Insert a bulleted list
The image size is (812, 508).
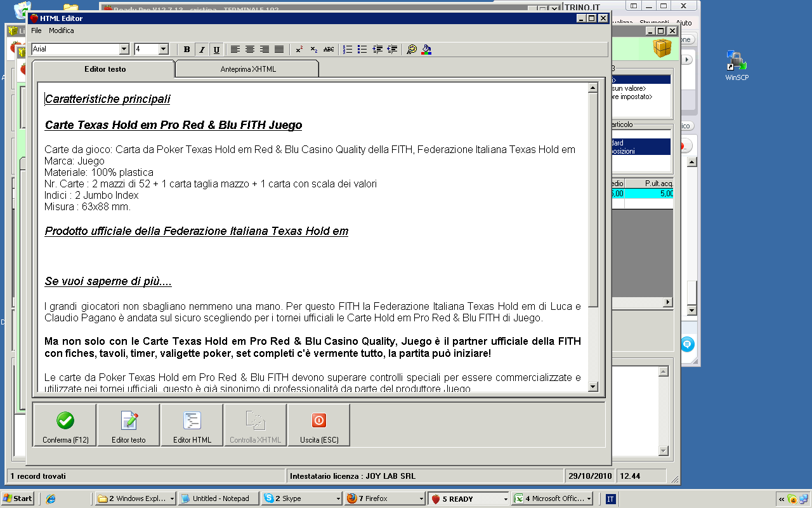click(x=362, y=50)
